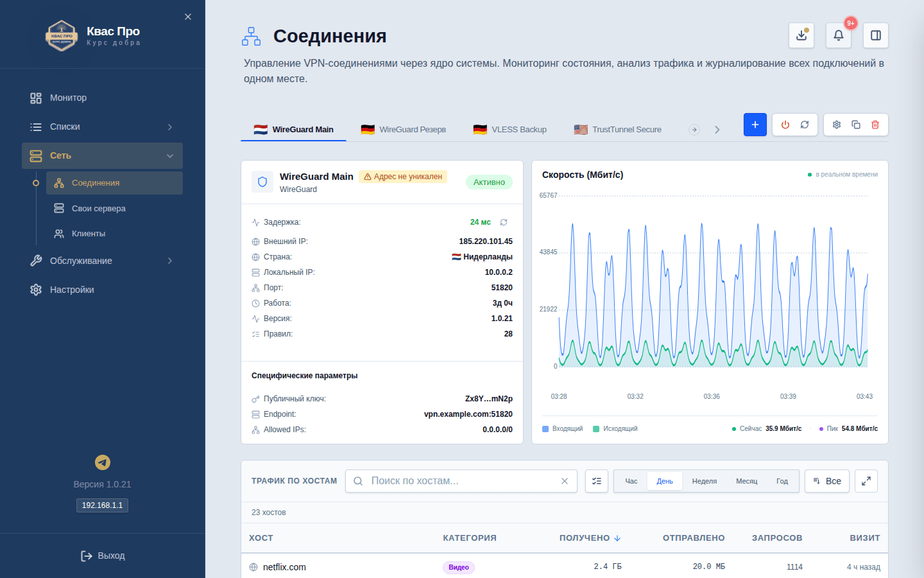Add a new connection with plus button
The height and width of the screenshot is (578, 924).
coord(755,125)
